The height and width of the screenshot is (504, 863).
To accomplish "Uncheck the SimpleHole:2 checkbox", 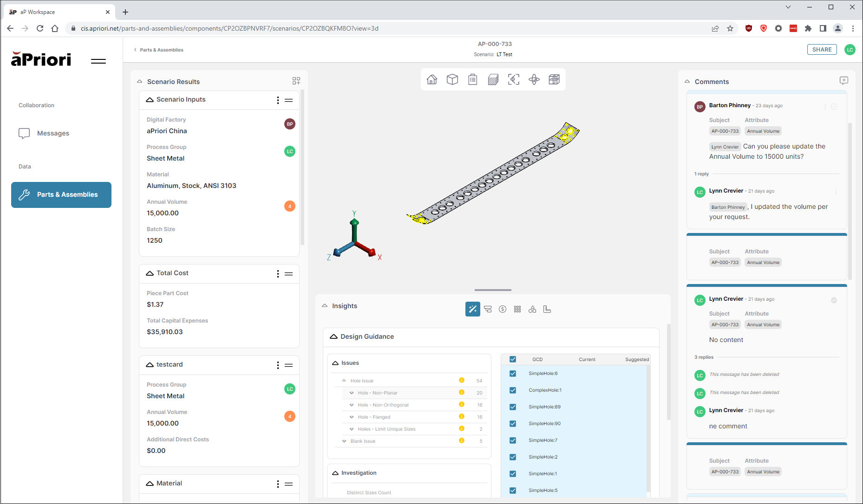I will (513, 457).
